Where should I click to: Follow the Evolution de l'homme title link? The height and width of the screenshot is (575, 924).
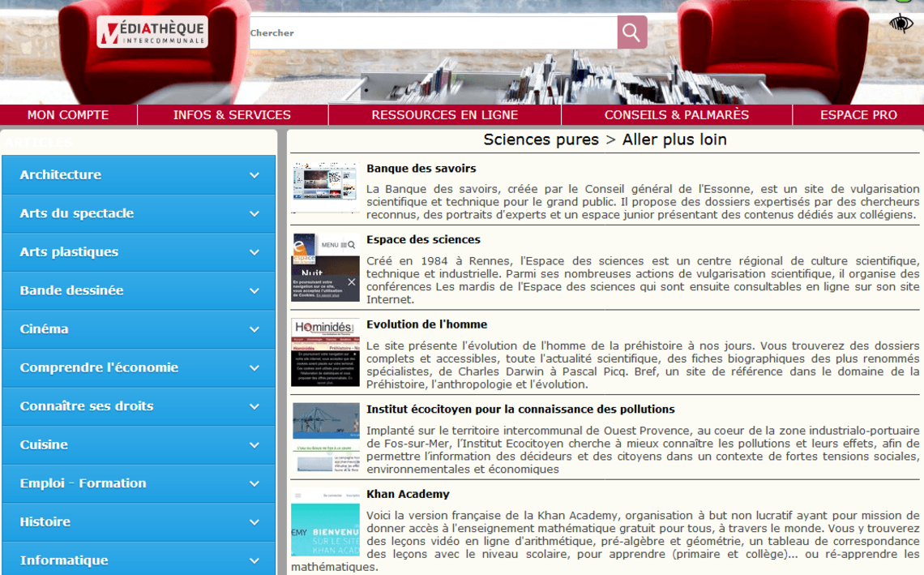click(426, 324)
